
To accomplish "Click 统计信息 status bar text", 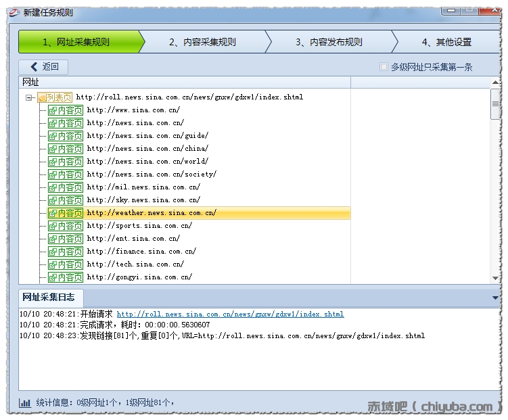I will 106,403.
